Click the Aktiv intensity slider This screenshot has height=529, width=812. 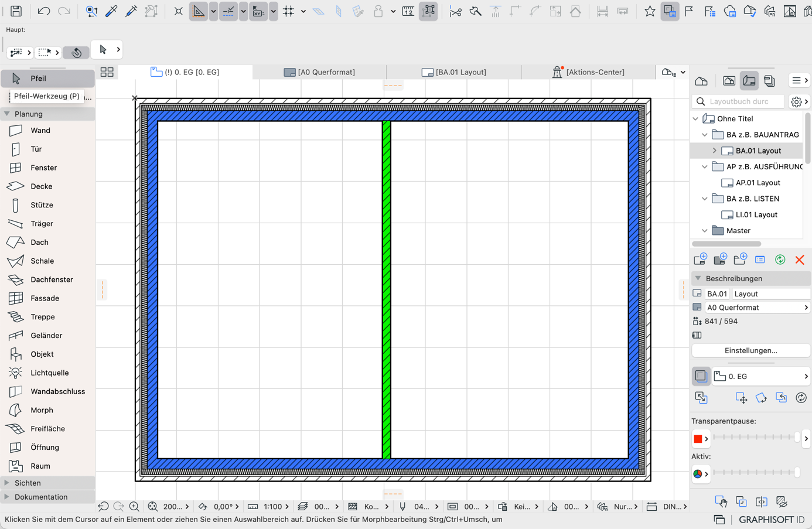pyautogui.click(x=756, y=473)
